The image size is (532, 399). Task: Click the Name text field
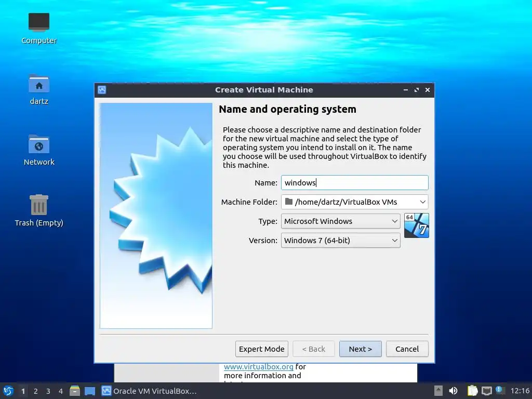pos(354,182)
